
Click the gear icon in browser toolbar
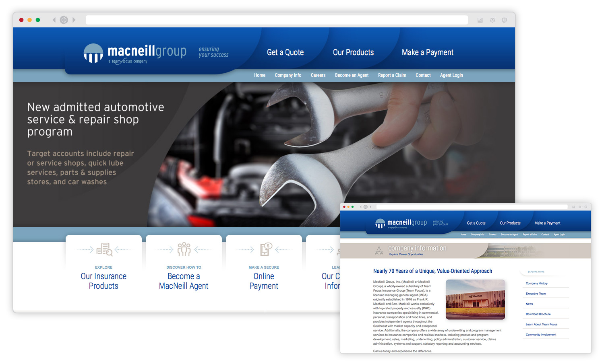coord(492,20)
